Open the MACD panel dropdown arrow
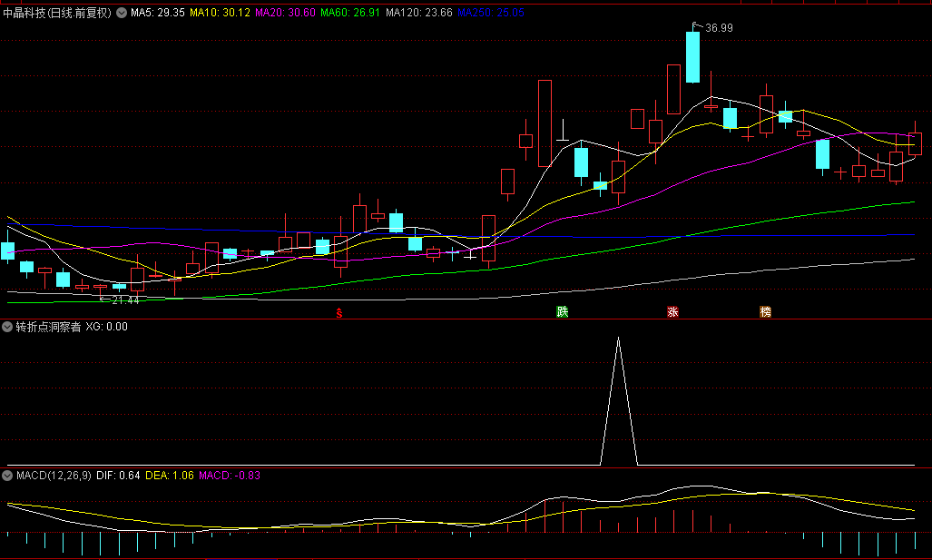 (x=8, y=476)
